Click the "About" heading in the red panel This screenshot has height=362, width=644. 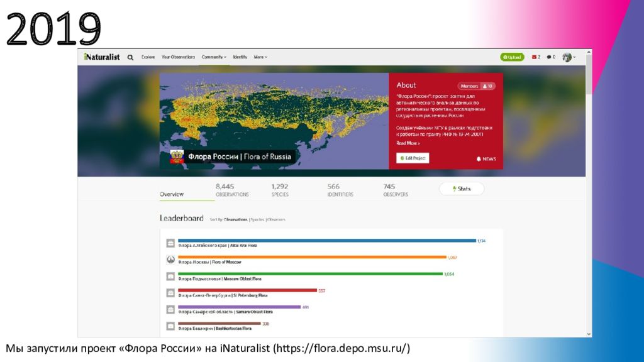point(406,85)
